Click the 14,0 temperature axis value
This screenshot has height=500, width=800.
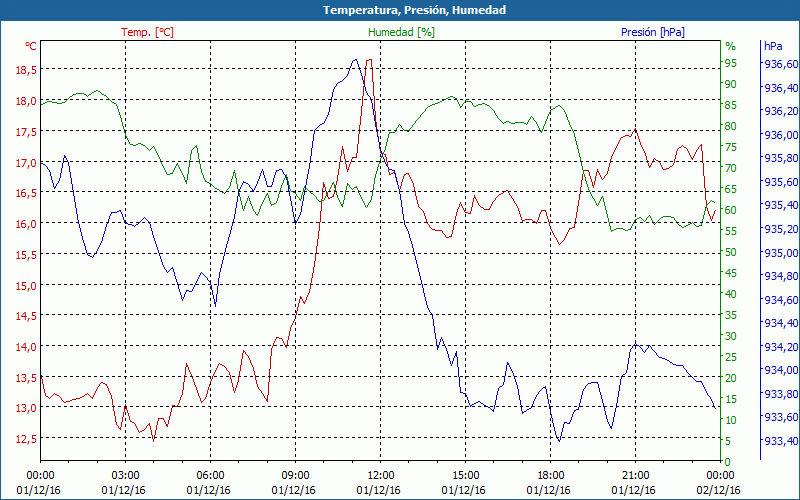[x=27, y=346]
